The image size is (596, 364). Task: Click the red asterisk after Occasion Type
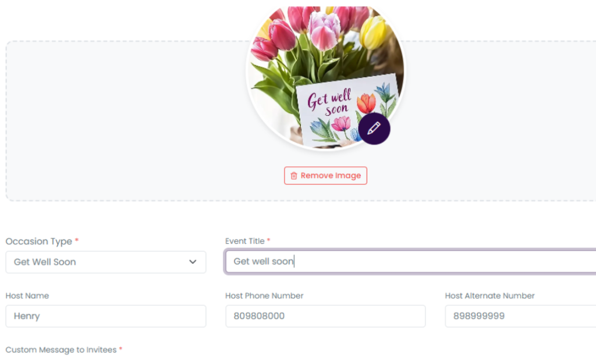tap(76, 241)
